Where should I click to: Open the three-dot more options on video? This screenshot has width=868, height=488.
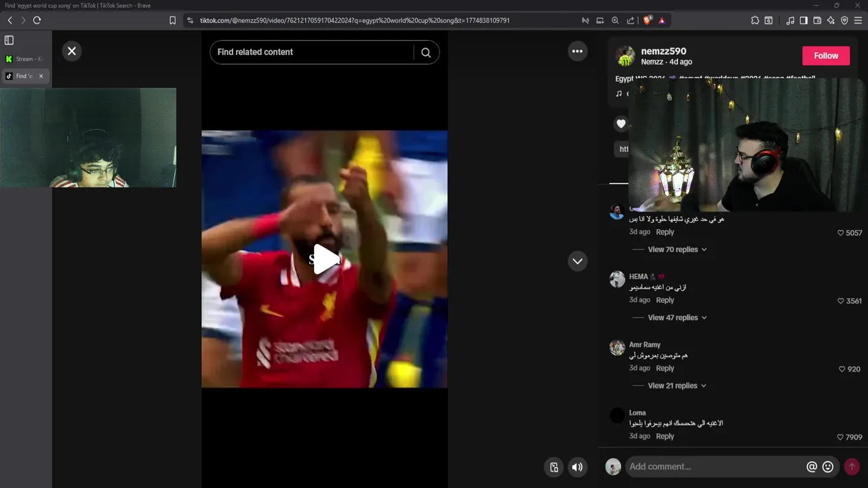point(577,52)
